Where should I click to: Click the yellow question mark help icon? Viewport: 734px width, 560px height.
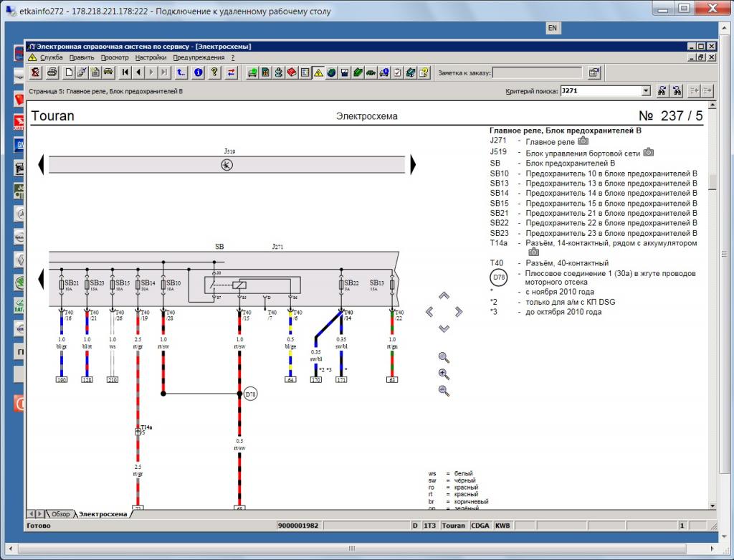point(214,72)
